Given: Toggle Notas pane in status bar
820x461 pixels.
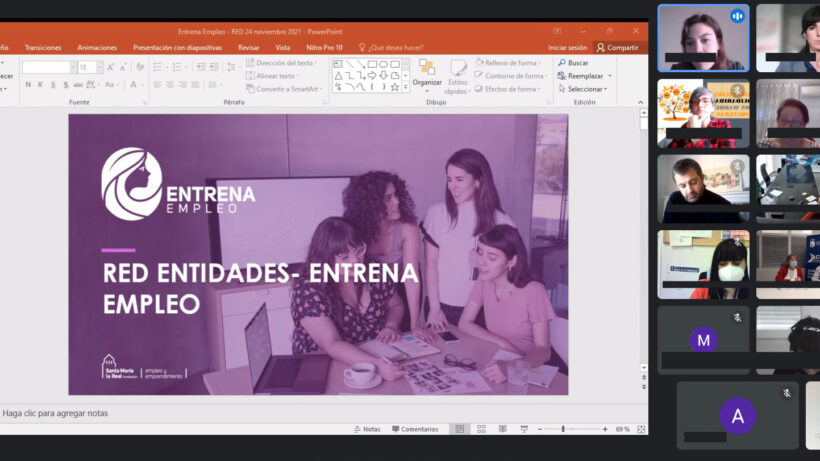Looking at the screenshot, I should click(x=367, y=429).
